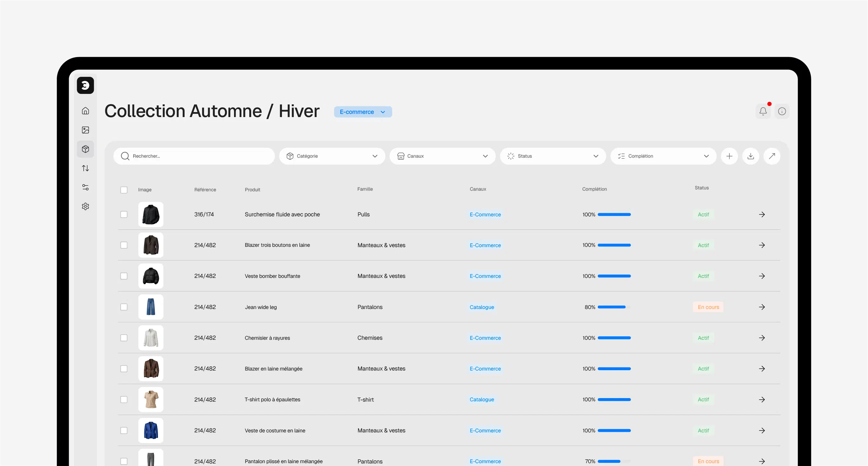Image resolution: width=868 pixels, height=466 pixels.
Task: Check the Jean wide leg row checkbox
Action: (124, 307)
